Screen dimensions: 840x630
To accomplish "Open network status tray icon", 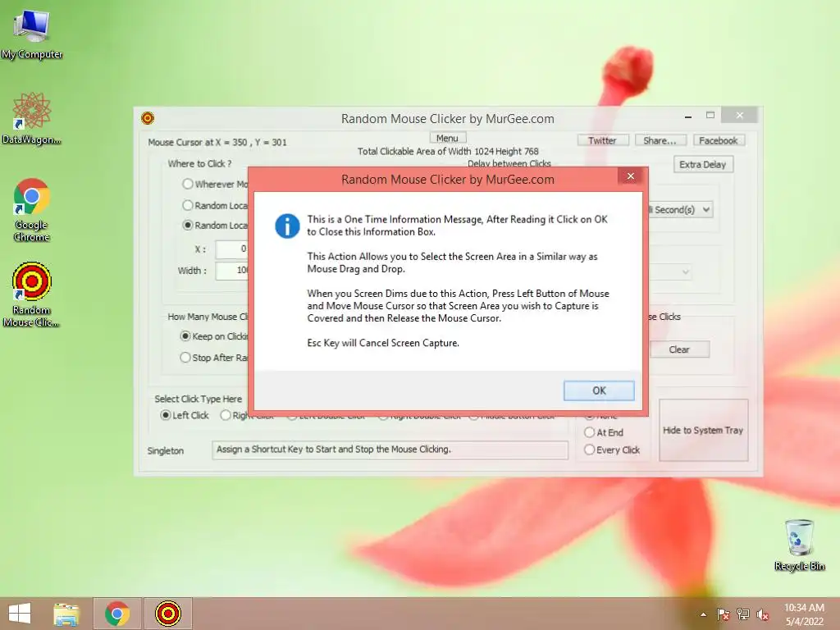I will coord(743,615).
